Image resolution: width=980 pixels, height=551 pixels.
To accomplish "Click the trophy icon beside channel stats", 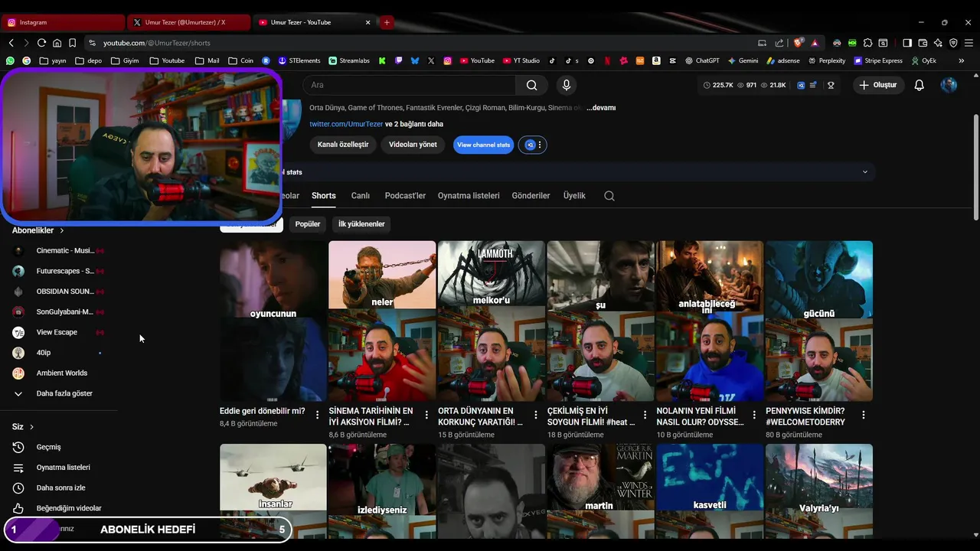I will click(831, 85).
